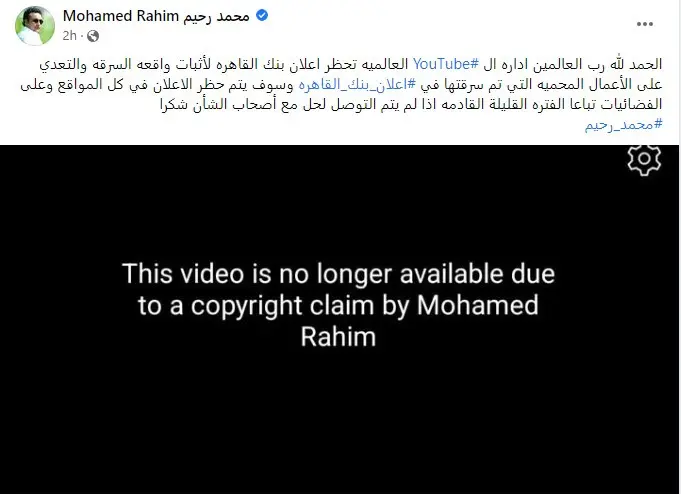Open the three-dot post options menu
The image size is (681, 494).
645,24
